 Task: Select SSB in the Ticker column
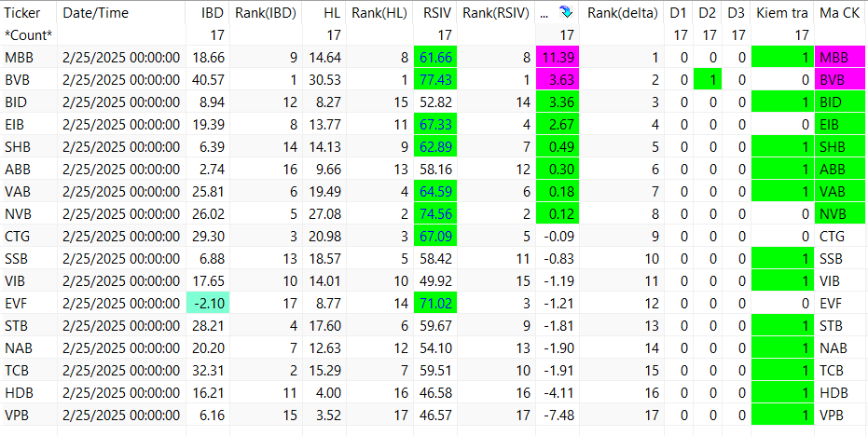pos(16,259)
